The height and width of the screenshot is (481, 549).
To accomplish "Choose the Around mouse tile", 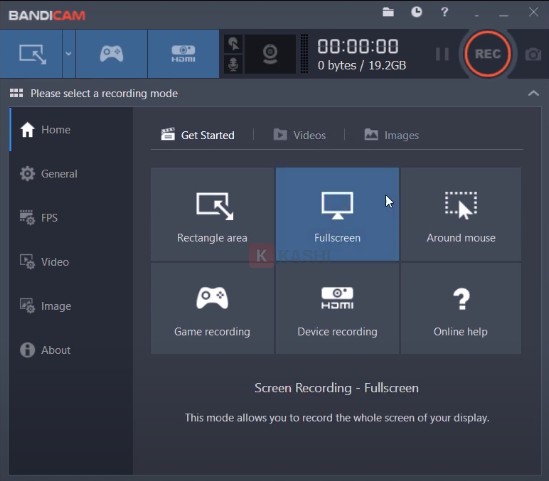I will coord(461,214).
